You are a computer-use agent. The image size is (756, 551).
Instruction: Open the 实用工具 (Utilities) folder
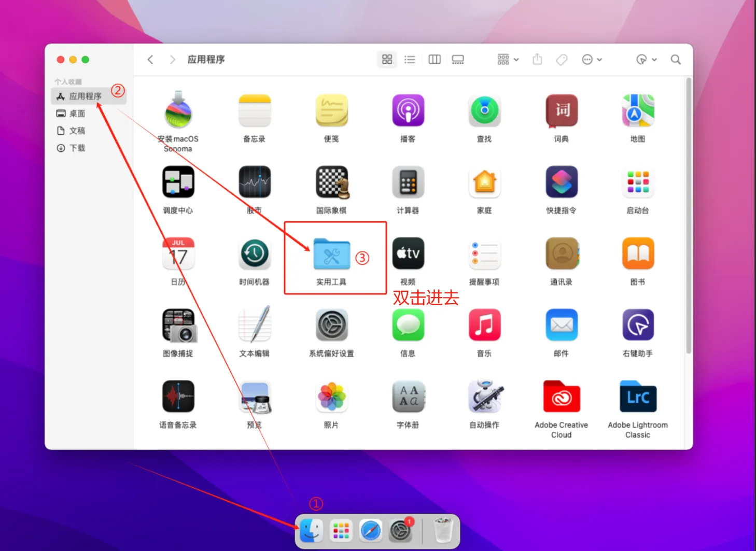click(331, 254)
